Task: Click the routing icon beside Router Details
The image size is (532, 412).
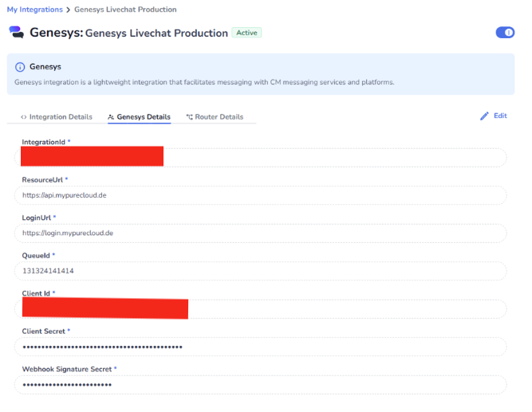Action: pyautogui.click(x=189, y=117)
